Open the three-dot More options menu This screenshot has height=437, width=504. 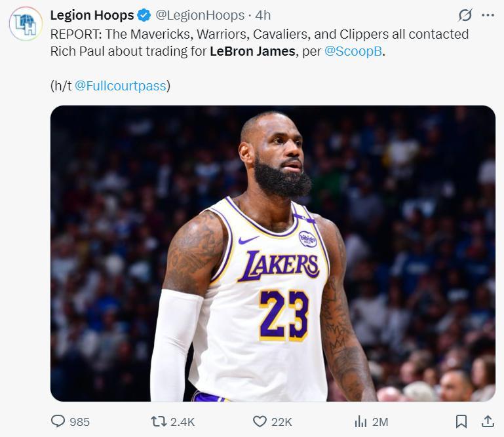click(488, 15)
